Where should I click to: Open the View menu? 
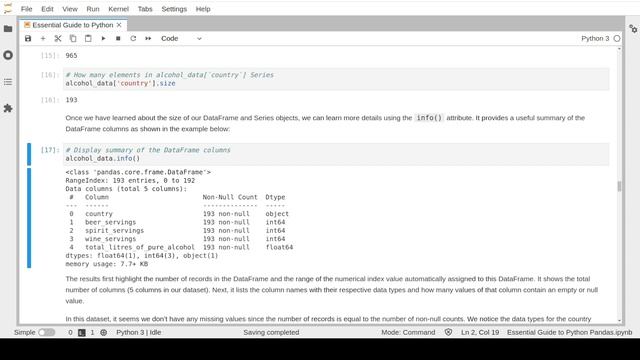(70, 9)
